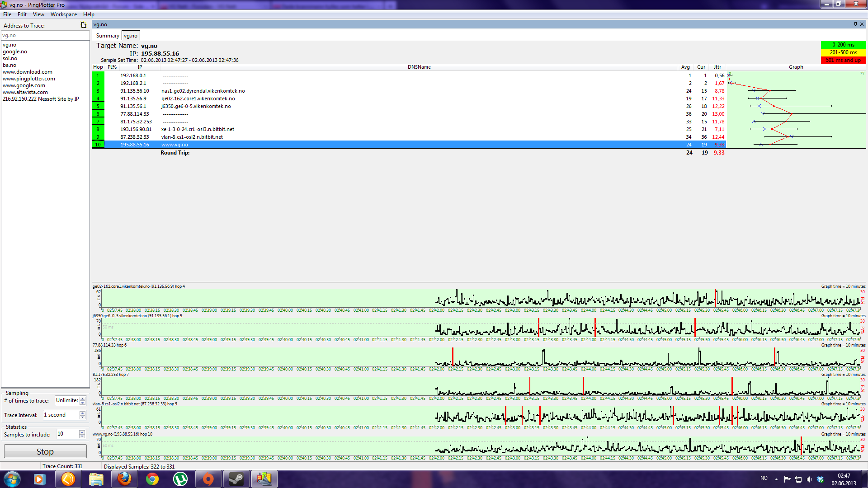Show hidden system tray icons
Screen dimensions: 868x488
pos(776,479)
